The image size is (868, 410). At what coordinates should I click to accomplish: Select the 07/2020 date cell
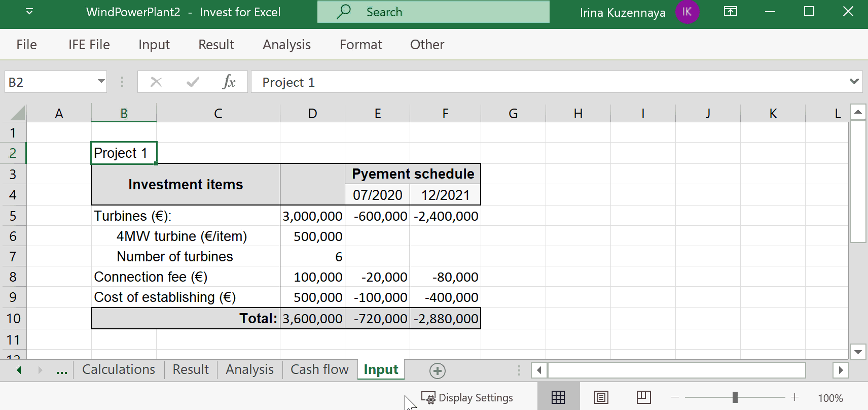click(x=378, y=195)
